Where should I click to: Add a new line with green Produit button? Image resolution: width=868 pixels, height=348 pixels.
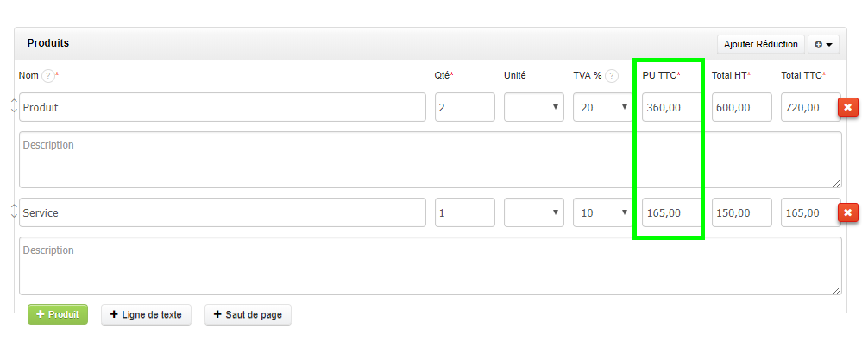[x=58, y=314]
